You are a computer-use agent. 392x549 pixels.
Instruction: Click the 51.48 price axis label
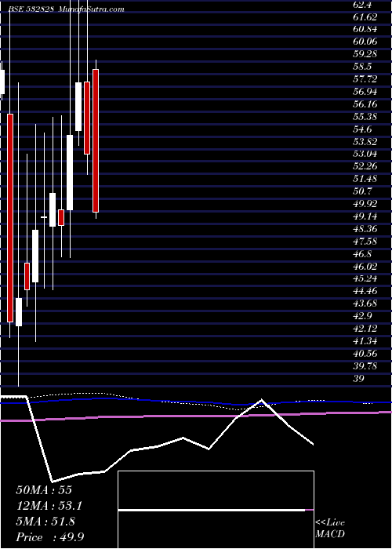click(x=365, y=180)
